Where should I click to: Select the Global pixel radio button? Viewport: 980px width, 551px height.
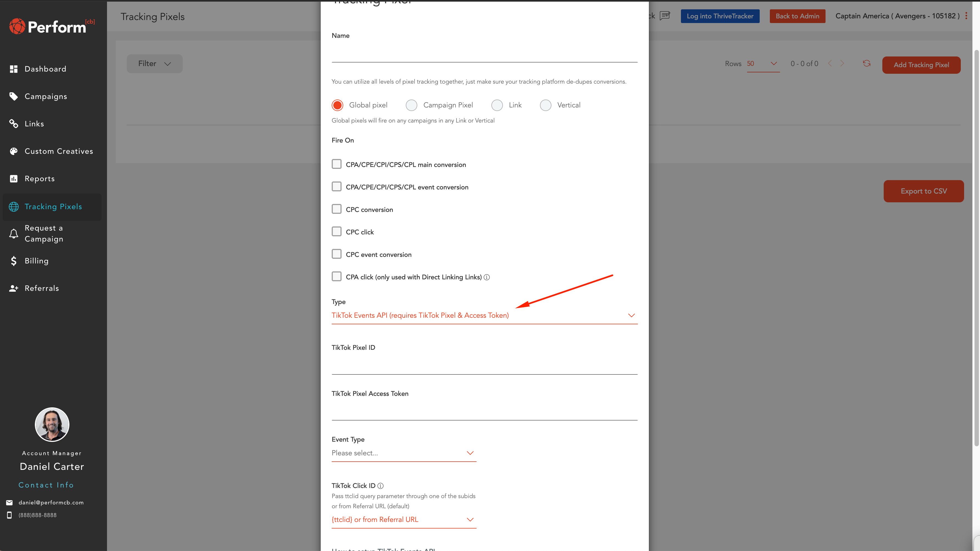click(337, 105)
